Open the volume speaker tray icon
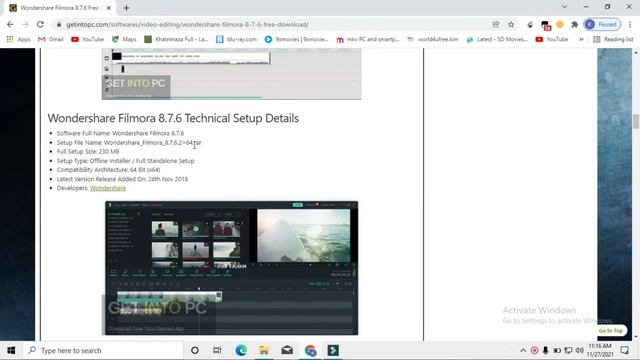Viewport: 640px width, 360px height. (x=579, y=350)
